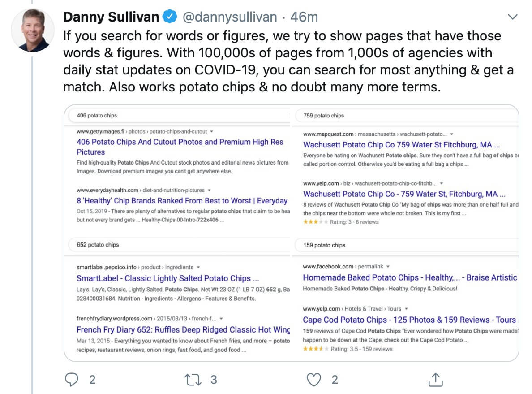Open the French Fry Diary 652 result
The width and height of the screenshot is (532, 394).
183,329
